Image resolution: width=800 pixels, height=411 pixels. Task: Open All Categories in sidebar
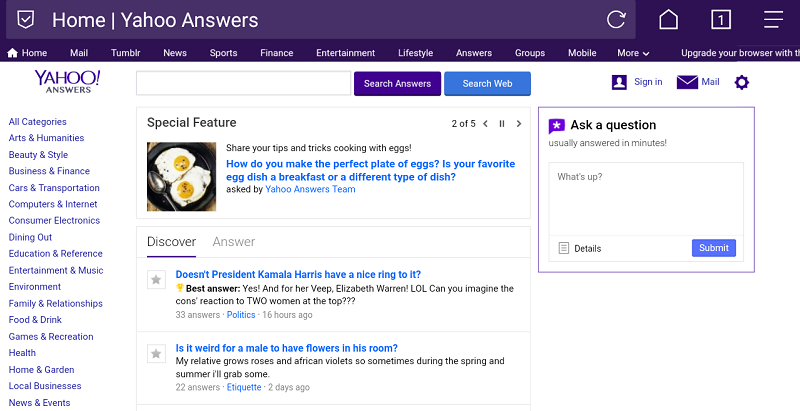click(x=37, y=122)
